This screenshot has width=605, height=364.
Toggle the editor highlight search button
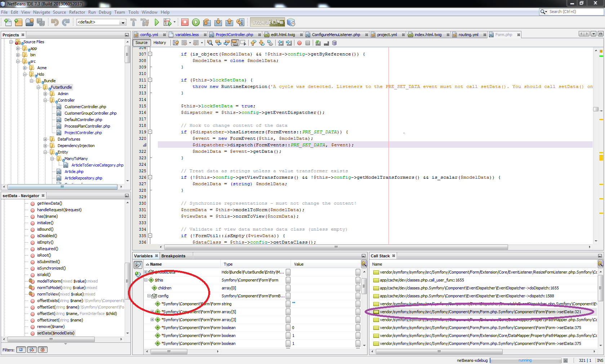tap(235, 43)
